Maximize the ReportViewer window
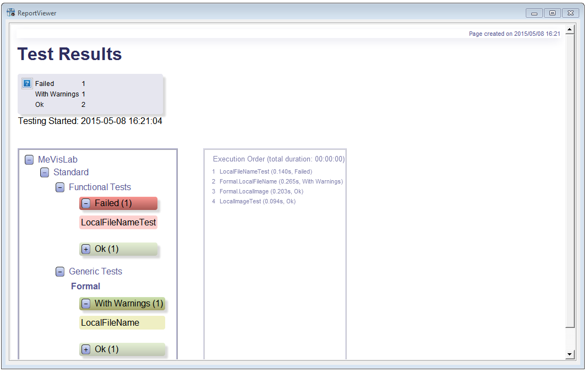Screen dimensions: 588x372 click(x=552, y=13)
